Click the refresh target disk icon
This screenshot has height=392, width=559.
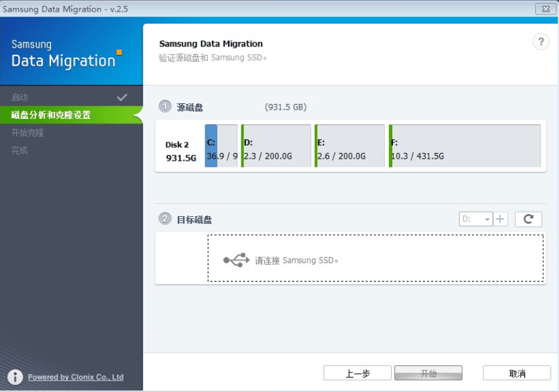[x=528, y=220]
